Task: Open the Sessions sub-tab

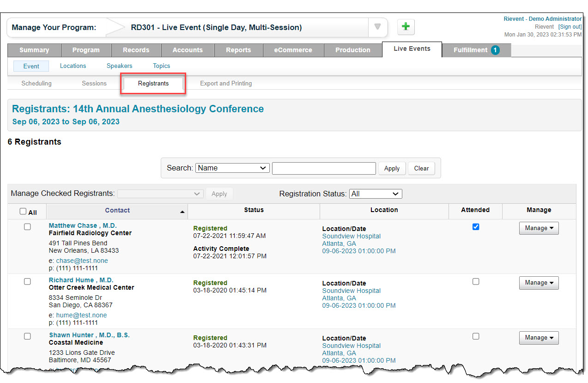Action: [94, 84]
